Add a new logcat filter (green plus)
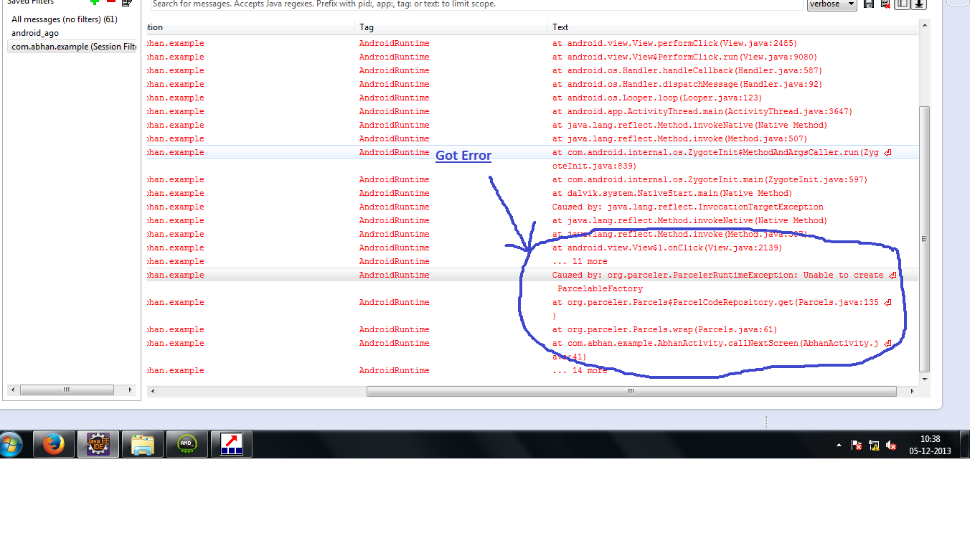 pos(94,2)
